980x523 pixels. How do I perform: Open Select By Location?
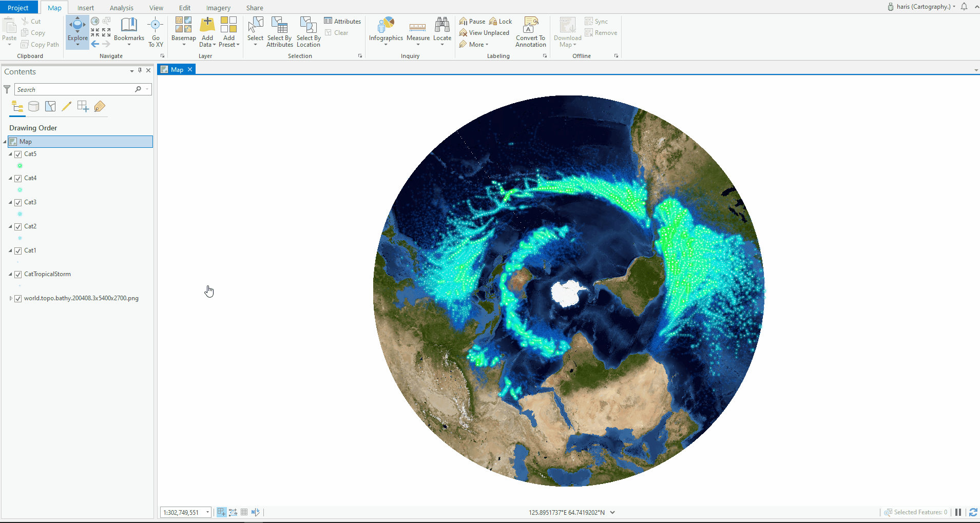(x=309, y=32)
